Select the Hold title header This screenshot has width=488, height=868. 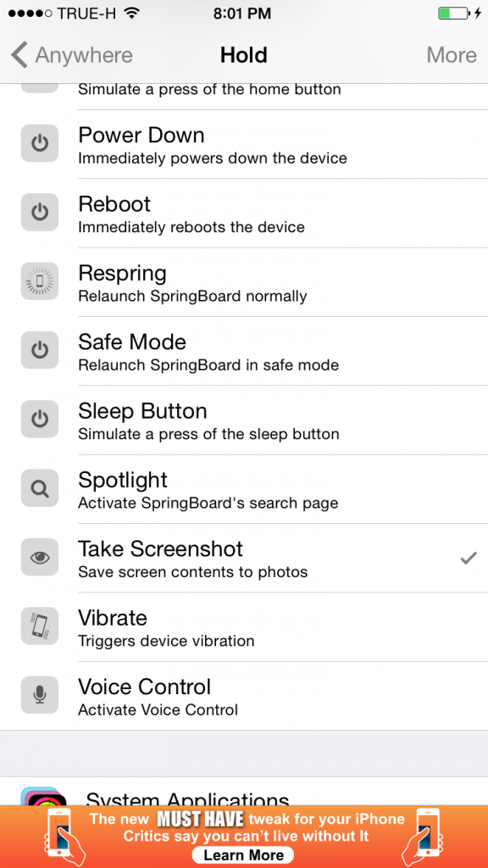244,55
